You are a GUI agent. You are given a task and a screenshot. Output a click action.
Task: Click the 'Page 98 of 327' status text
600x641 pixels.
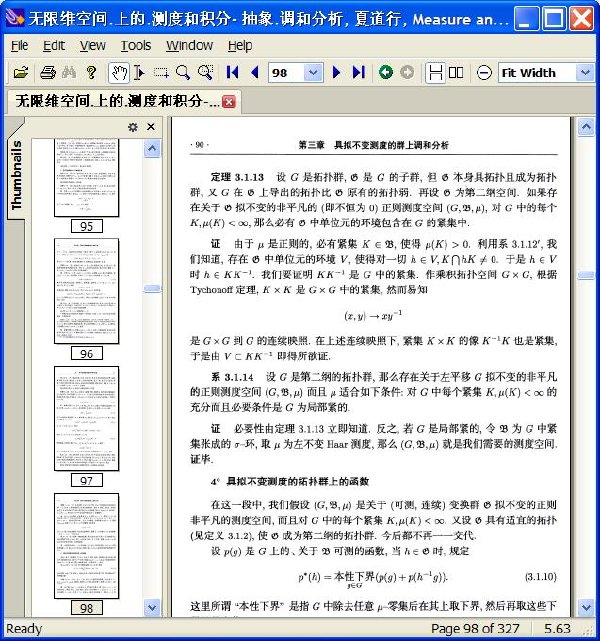point(475,628)
